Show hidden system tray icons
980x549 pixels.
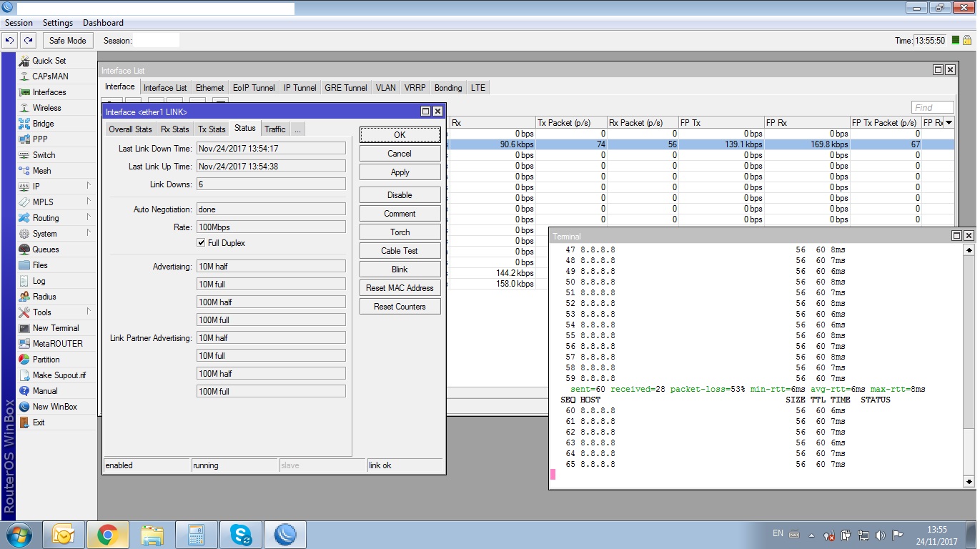[x=811, y=535]
